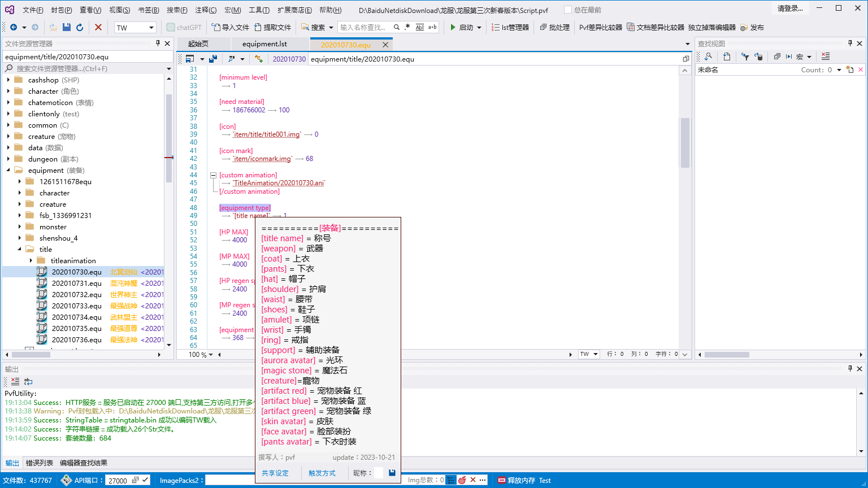Open the TW encoding dropdown
The width and height of the screenshot is (868, 488).
coord(151,28)
